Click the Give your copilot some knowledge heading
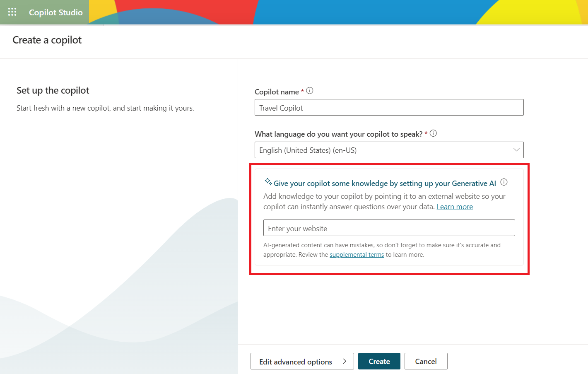Screen dimensions: 588x374 coord(385,183)
